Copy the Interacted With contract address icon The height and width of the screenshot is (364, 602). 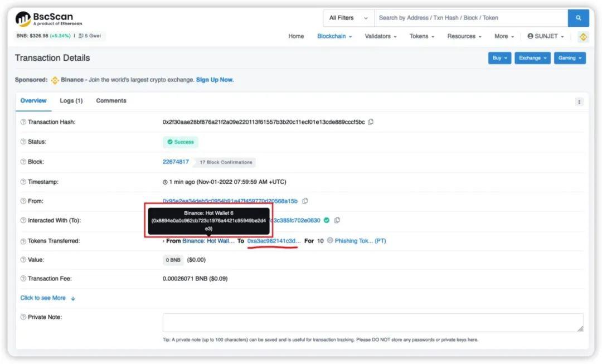[x=337, y=220]
